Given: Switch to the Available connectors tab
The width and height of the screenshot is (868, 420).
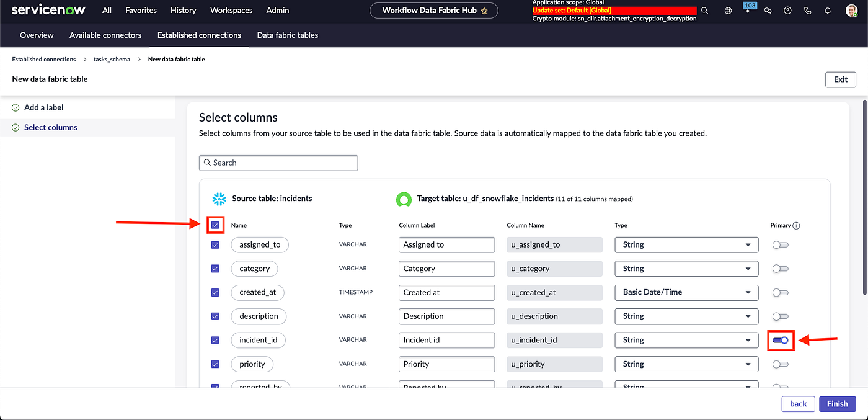Looking at the screenshot, I should [x=105, y=35].
